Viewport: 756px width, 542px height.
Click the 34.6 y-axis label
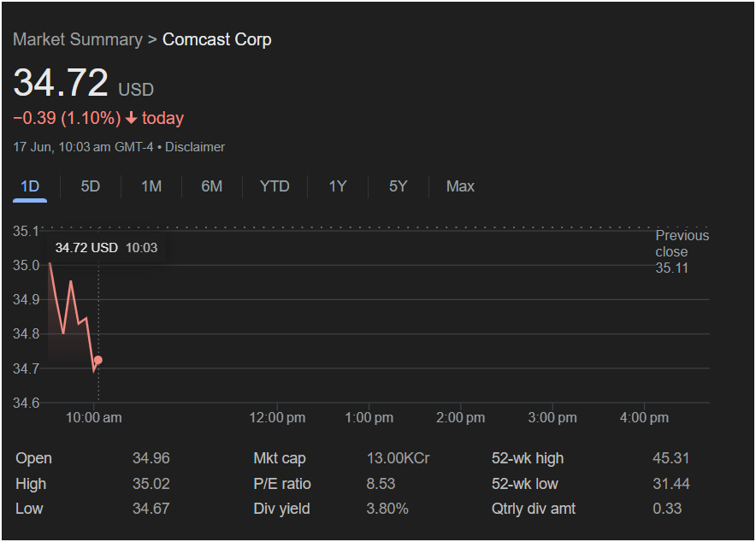coord(26,403)
